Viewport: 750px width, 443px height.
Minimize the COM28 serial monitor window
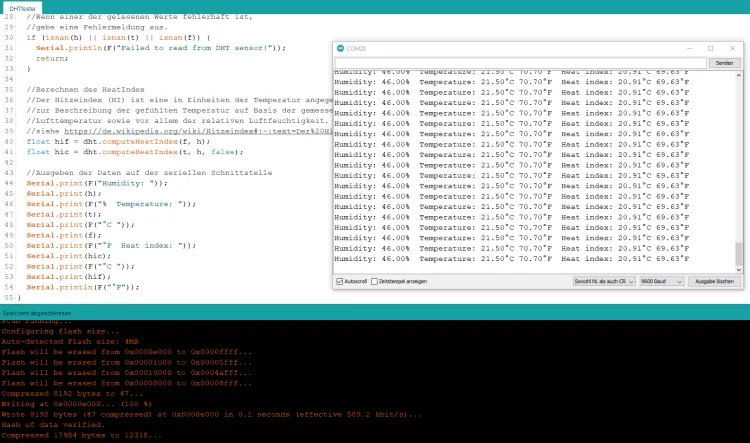(689, 48)
